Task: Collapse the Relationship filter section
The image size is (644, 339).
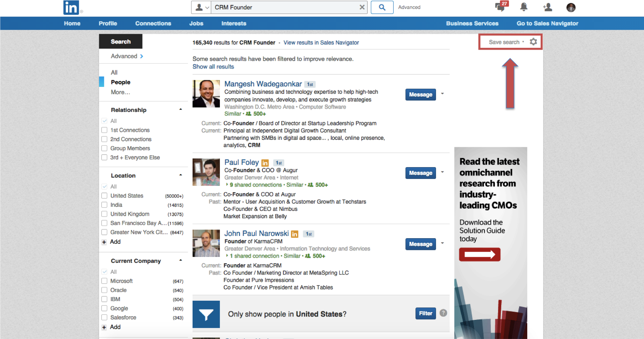Action: coord(180,110)
